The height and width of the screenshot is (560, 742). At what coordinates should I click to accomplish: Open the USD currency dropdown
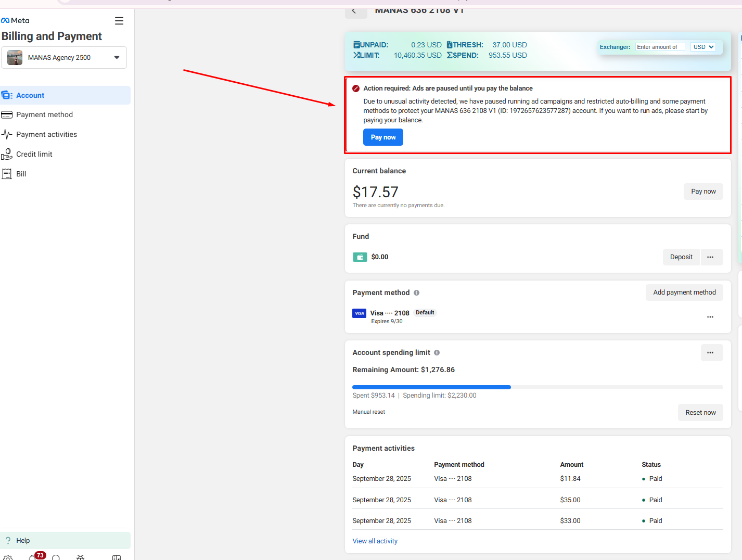(703, 47)
